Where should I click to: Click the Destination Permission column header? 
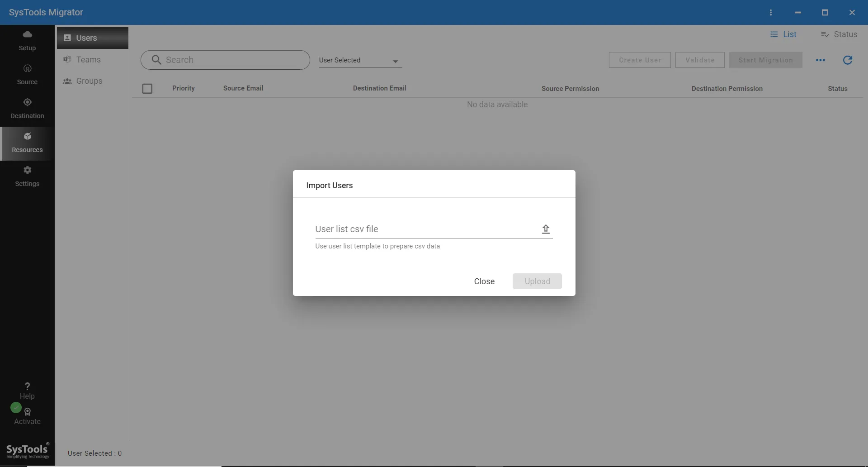tap(727, 89)
